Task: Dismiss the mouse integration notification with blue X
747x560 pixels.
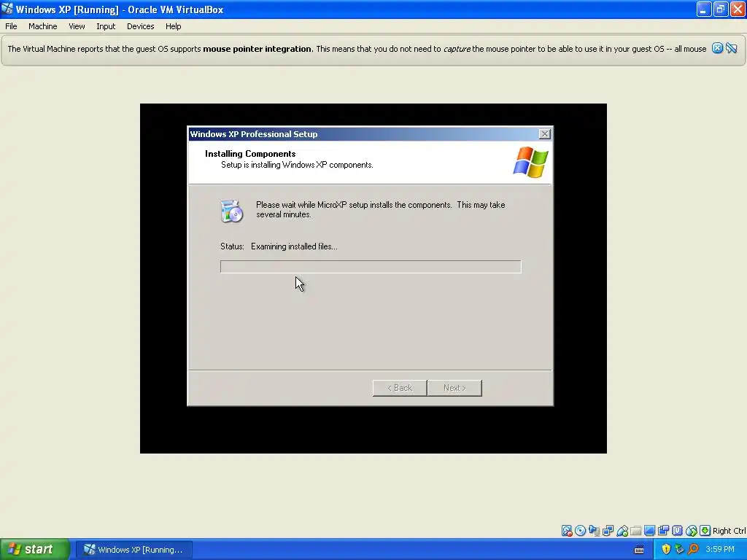Action: [718, 48]
